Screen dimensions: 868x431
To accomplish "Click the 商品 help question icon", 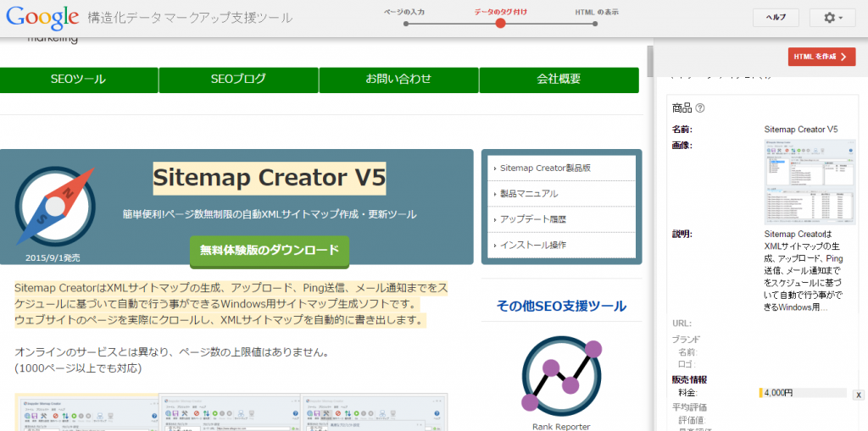I will 699,108.
